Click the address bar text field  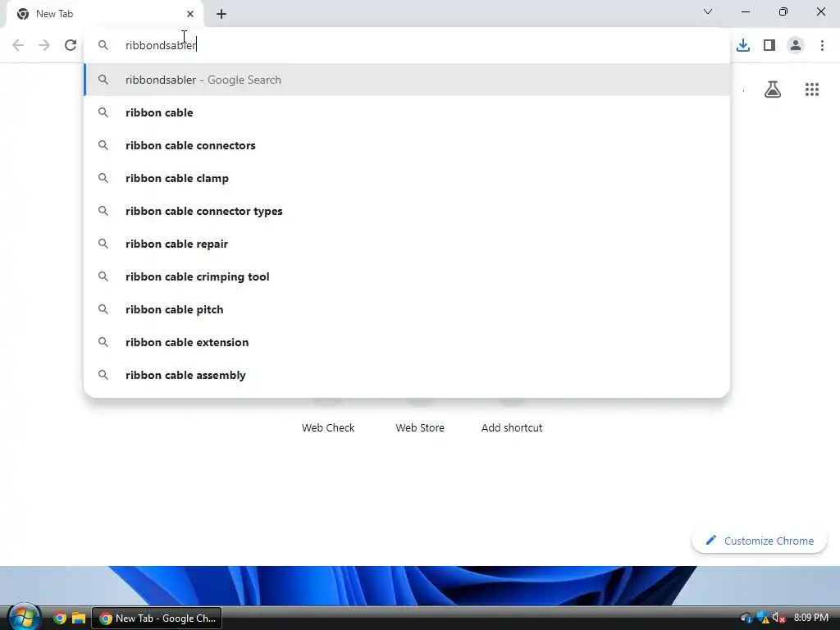pyautogui.click(x=407, y=45)
